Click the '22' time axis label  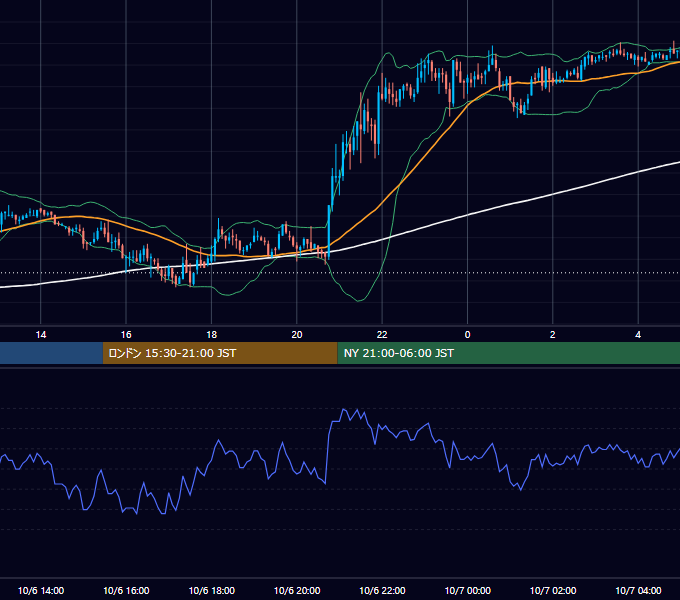382,335
